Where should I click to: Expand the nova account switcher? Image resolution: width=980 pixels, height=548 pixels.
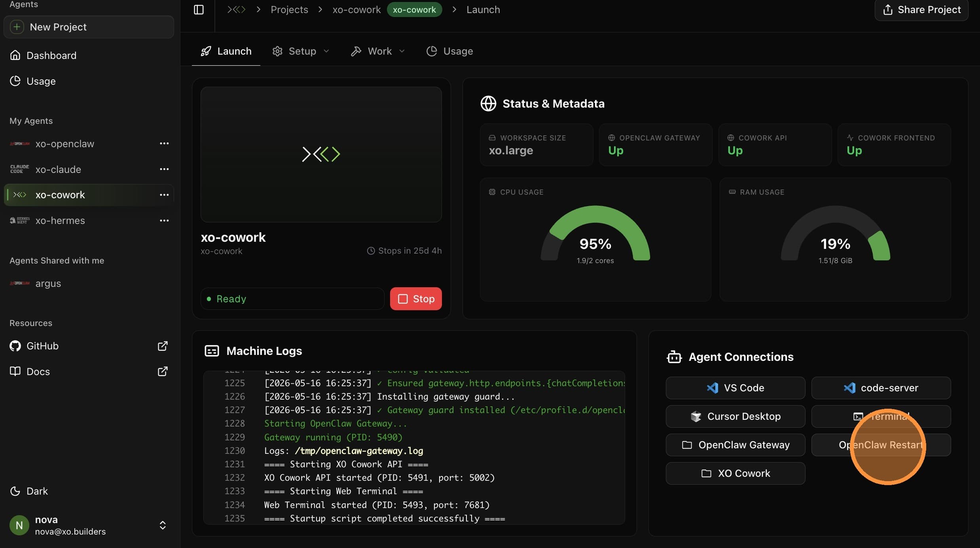pyautogui.click(x=163, y=525)
